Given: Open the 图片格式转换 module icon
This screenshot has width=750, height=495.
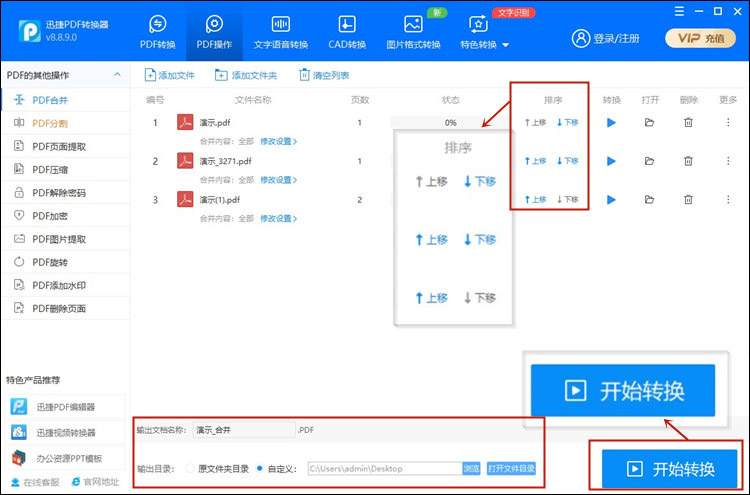Looking at the screenshot, I should [412, 25].
